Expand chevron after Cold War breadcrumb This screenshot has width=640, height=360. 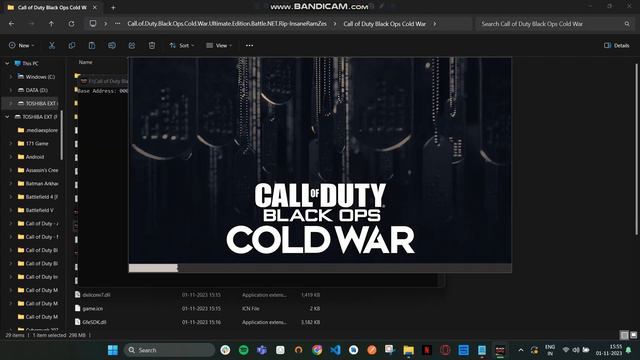click(x=435, y=24)
